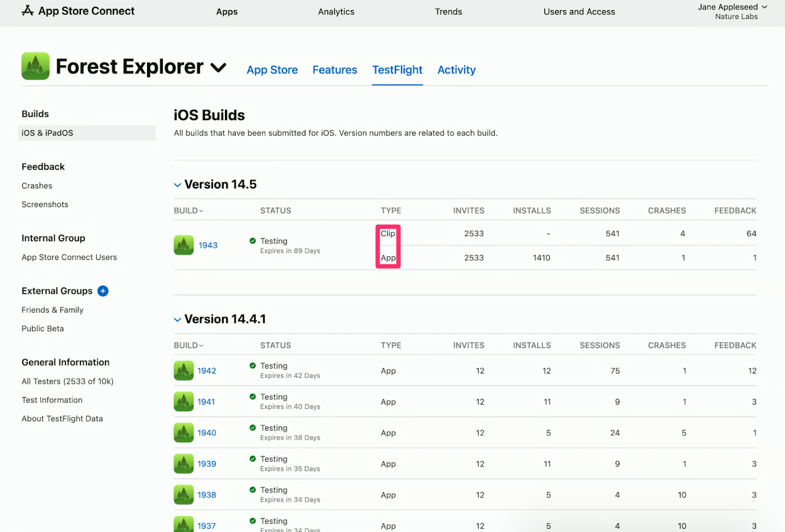Collapse the Version 14.4.1 section
The width and height of the screenshot is (785, 532).
[177, 320]
